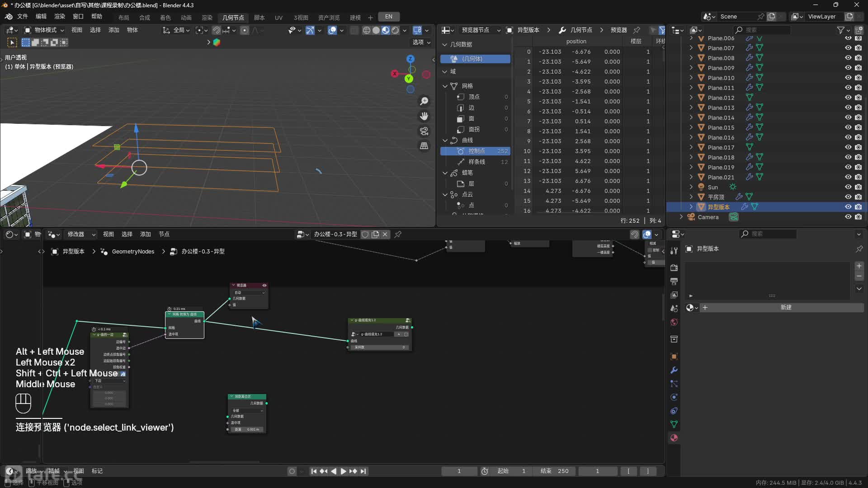
Task: Open the Tool properties tab
Action: coord(674,251)
